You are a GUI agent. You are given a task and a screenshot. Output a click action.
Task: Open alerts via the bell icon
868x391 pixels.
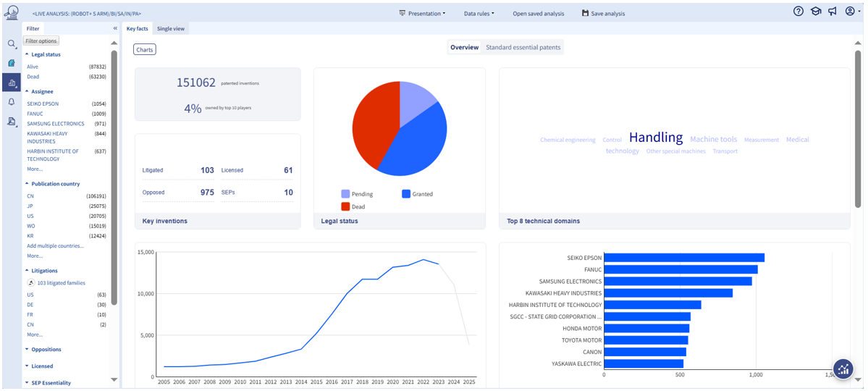coord(12,102)
